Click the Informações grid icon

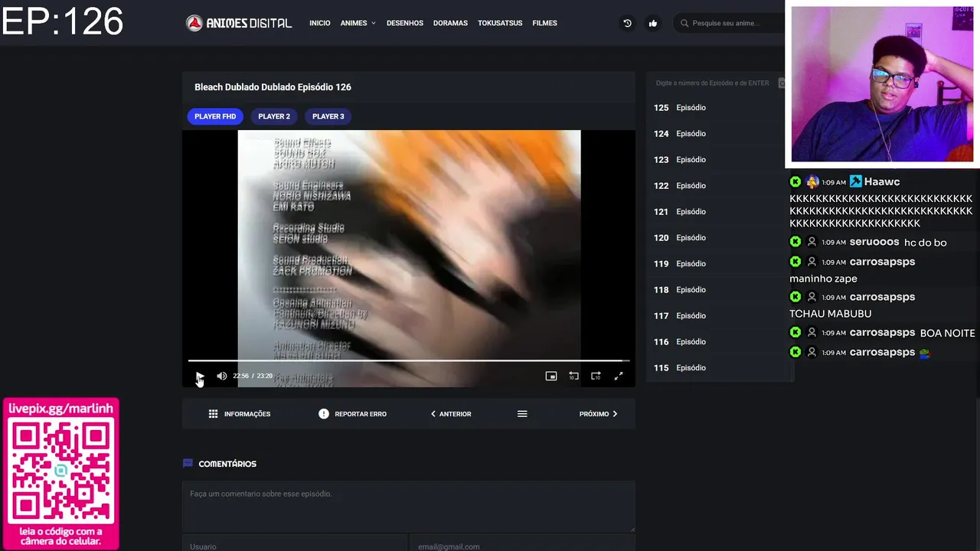(213, 414)
